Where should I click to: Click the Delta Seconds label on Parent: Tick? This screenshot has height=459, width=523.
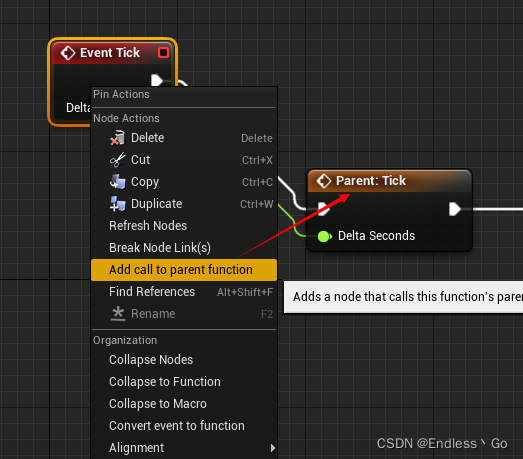tap(376, 236)
